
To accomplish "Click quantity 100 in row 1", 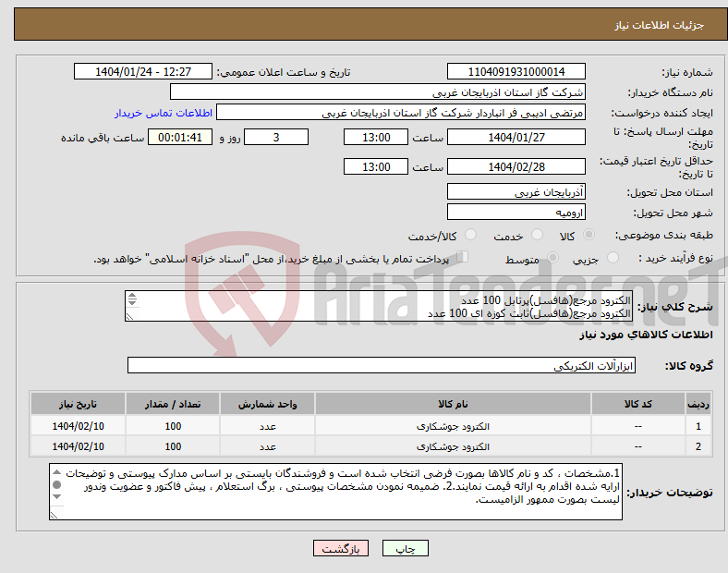I will (173, 426).
